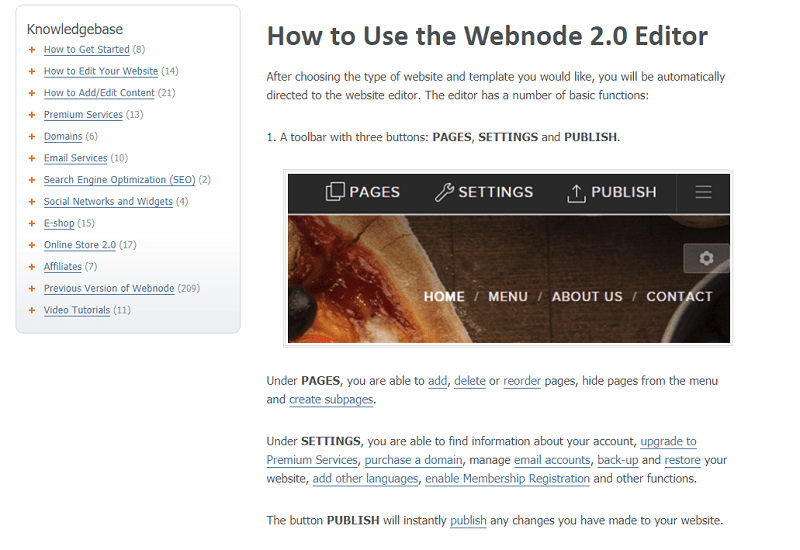Image resolution: width=800 pixels, height=550 pixels.
Task: Open the Previous Version of Webnode link
Action: [x=109, y=288]
